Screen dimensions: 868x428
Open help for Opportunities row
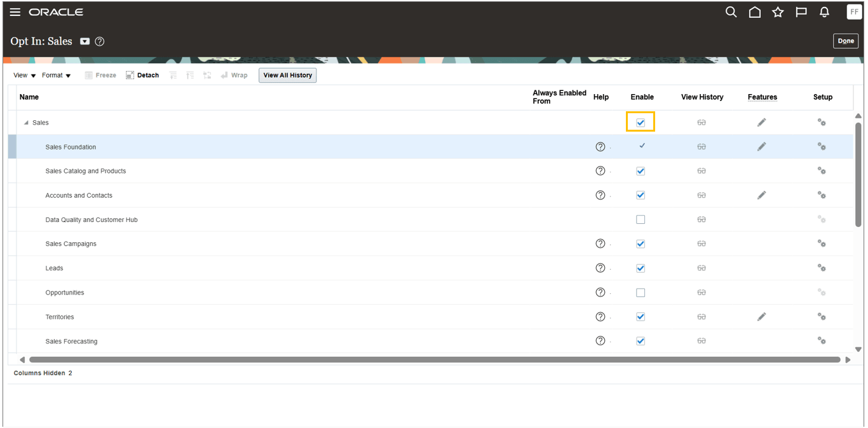click(600, 293)
